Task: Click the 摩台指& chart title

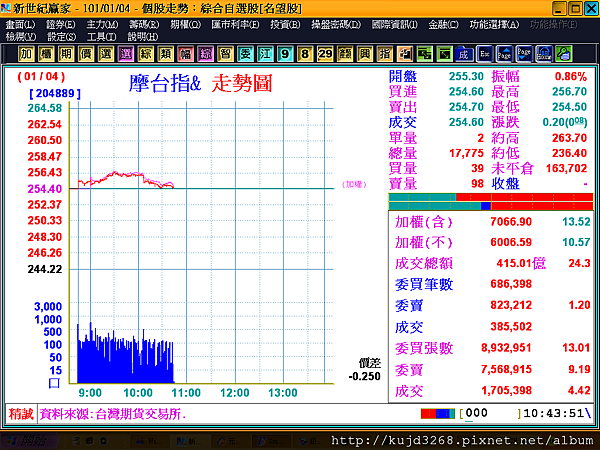Action: 165,83
